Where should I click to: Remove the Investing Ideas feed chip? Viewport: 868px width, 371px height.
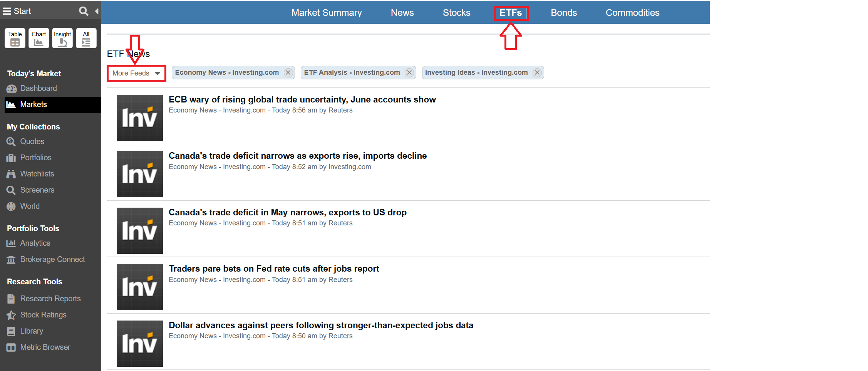(537, 73)
